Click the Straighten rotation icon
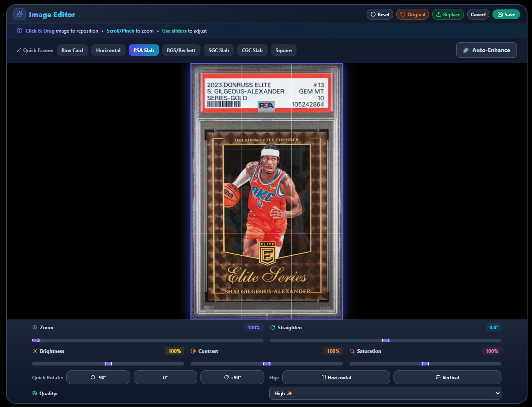 [272, 327]
